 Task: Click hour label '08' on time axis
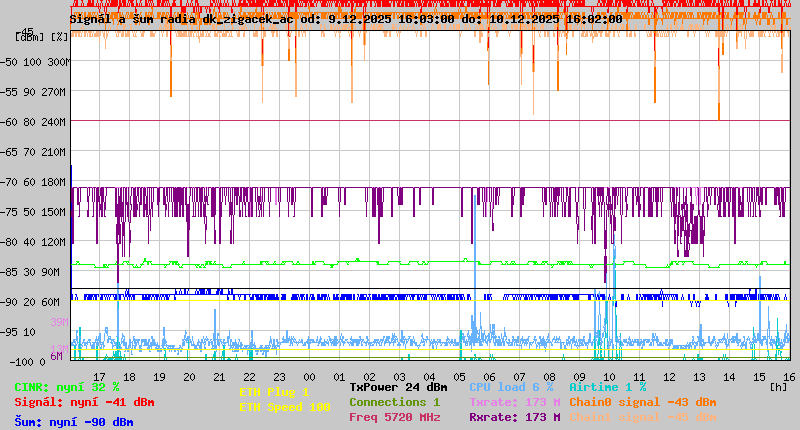pyautogui.click(x=549, y=377)
